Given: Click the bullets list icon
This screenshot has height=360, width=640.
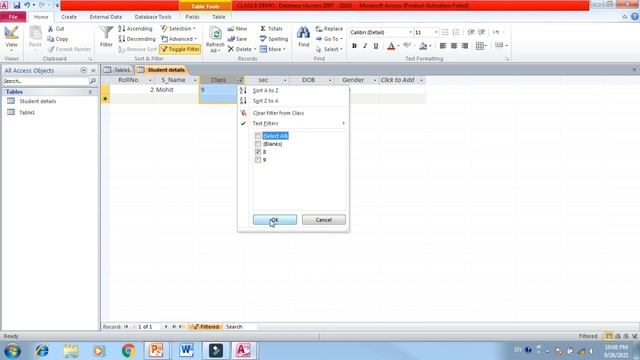Looking at the screenshot, I should (445, 32).
